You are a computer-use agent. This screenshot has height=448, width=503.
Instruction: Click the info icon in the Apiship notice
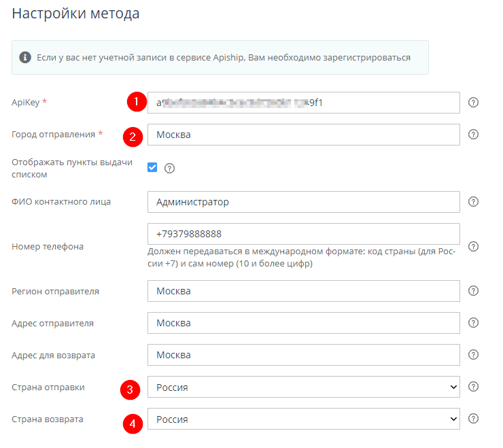25,57
